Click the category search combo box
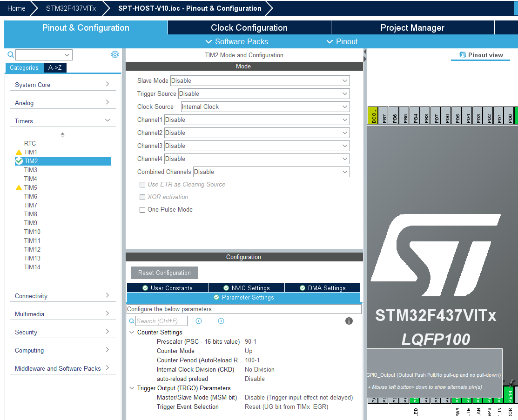Image resolution: width=518 pixels, height=420 pixels. tap(44, 55)
